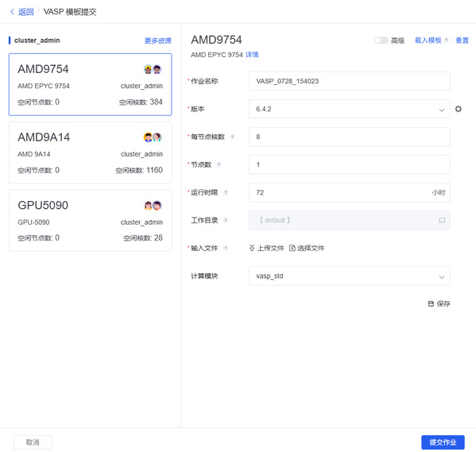Click the load template link
This screenshot has height=452, width=476.
[428, 41]
